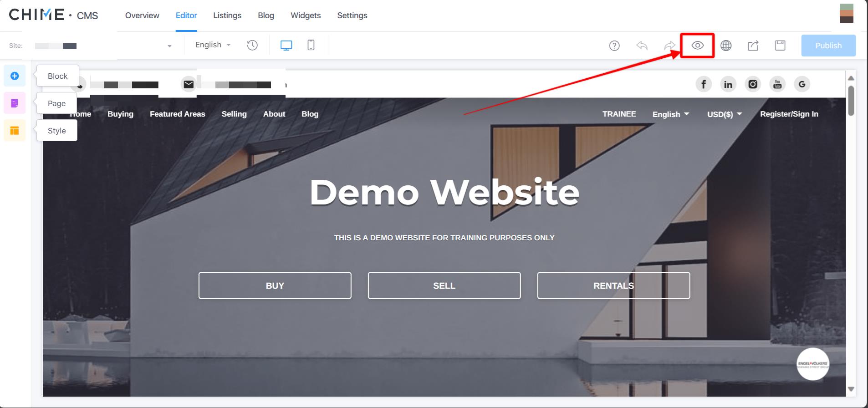
Task: Open the Widgets tab
Action: (306, 15)
